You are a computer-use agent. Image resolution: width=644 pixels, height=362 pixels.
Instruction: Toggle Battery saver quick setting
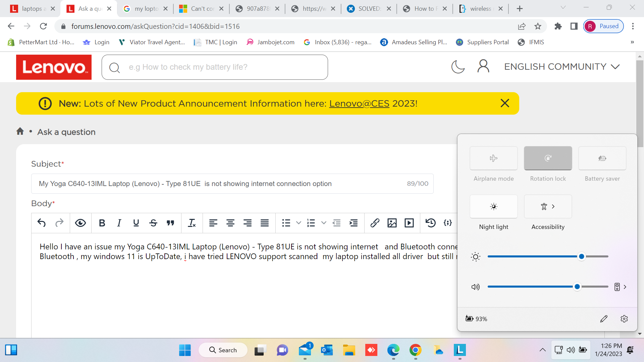click(602, 158)
